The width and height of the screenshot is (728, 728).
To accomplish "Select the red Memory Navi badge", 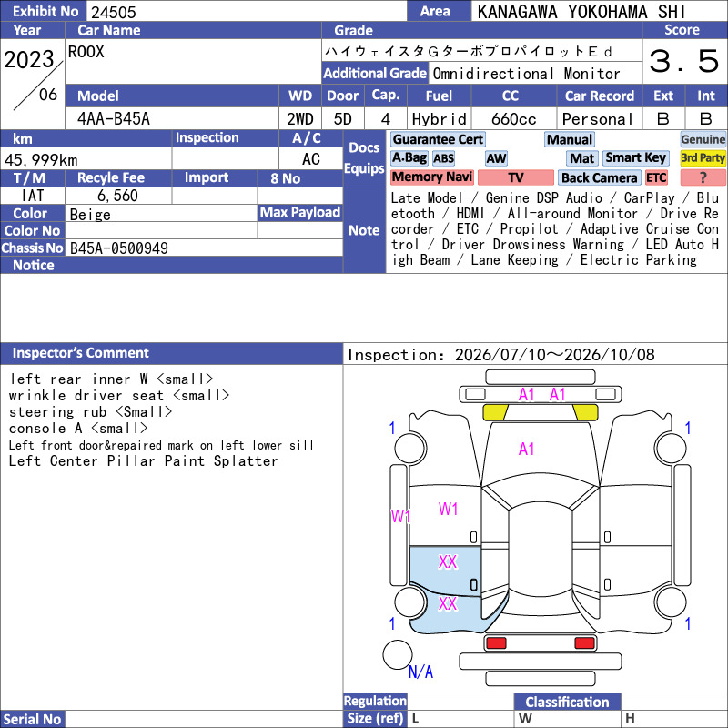I will [x=432, y=177].
